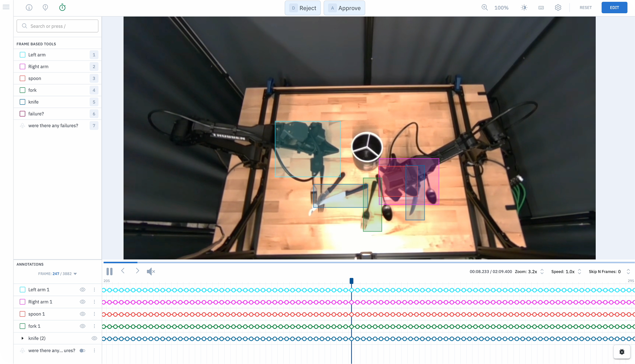The height and width of the screenshot is (364, 635).
Task: Open keyboard shortcuts icon
Action: [x=541, y=8]
